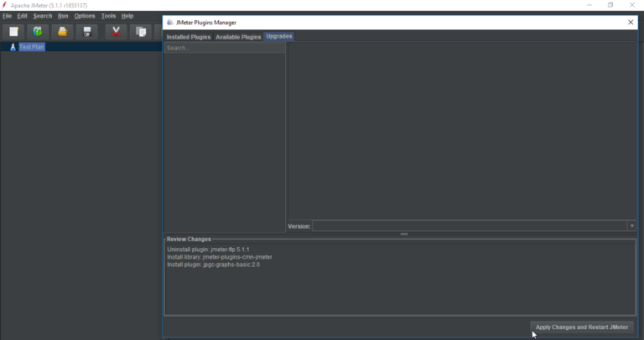The image size is (644, 340).
Task: Click the Copy toolbar icon
Action: coord(141,32)
